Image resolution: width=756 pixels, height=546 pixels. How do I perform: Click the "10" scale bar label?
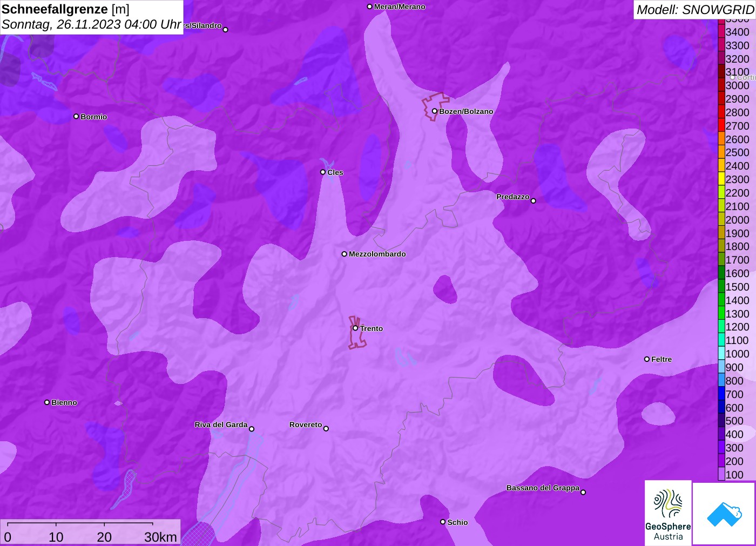[56, 537]
